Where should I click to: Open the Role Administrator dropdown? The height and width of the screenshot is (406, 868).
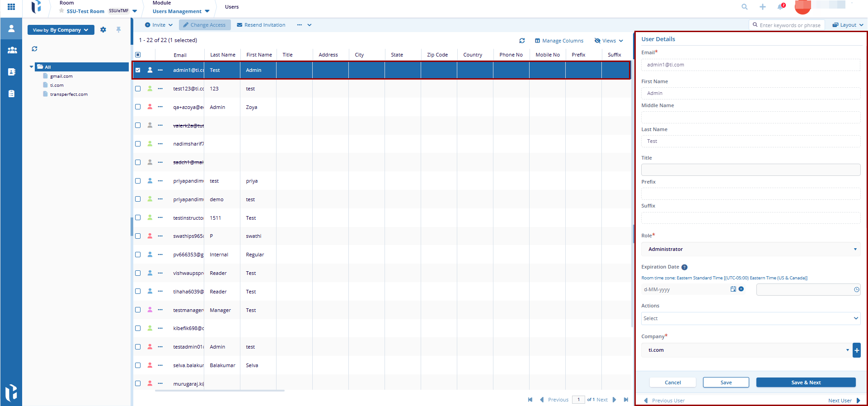pyautogui.click(x=750, y=249)
